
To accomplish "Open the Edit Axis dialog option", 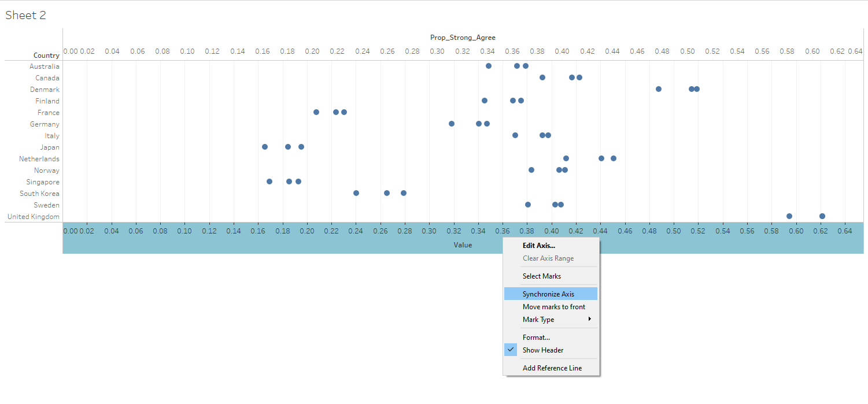I will [x=538, y=246].
